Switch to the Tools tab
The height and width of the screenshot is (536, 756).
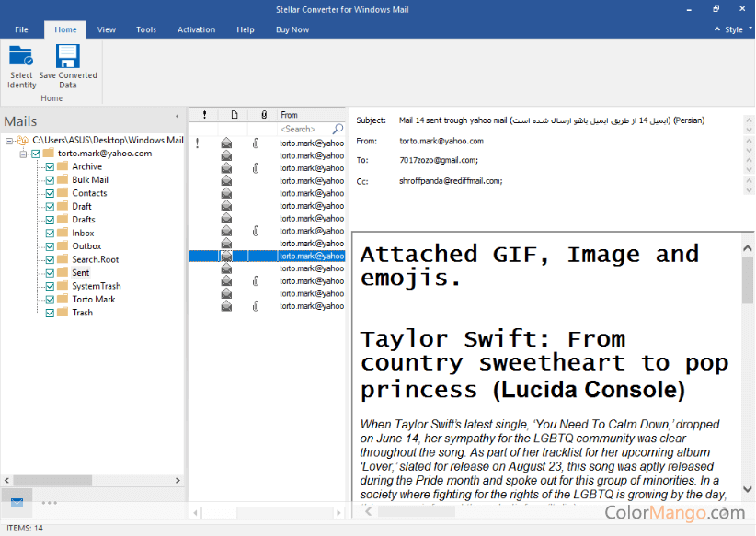coord(146,29)
